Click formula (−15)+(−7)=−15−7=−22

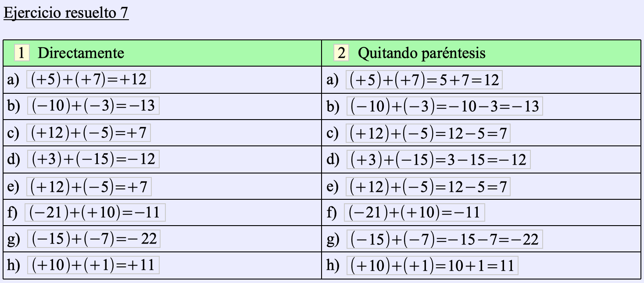click(444, 240)
